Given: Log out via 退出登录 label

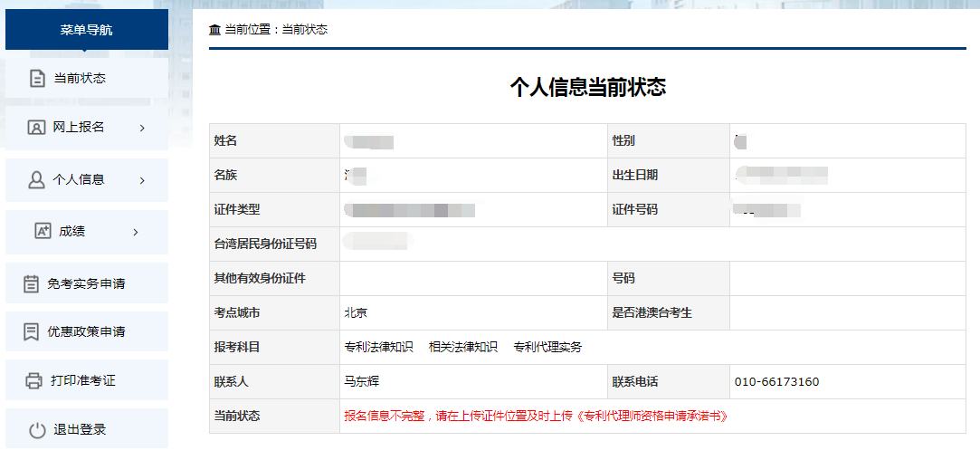Looking at the screenshot, I should tap(80, 429).
